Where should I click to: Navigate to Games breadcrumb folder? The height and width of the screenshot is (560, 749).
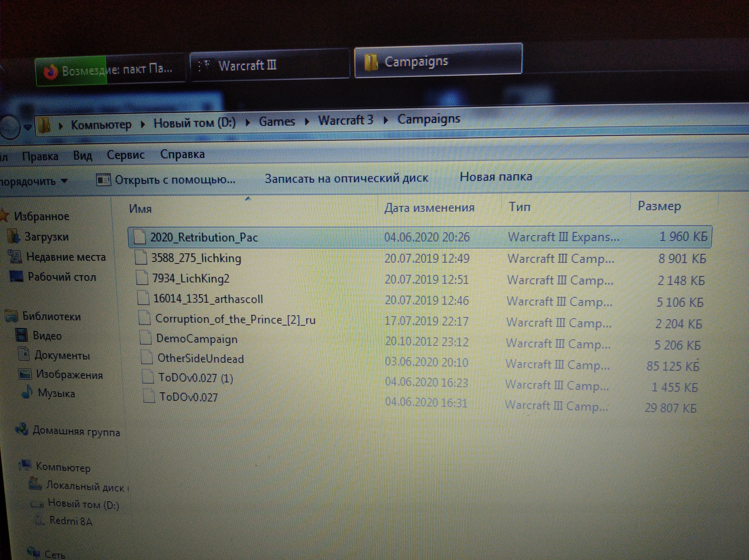[x=277, y=121]
